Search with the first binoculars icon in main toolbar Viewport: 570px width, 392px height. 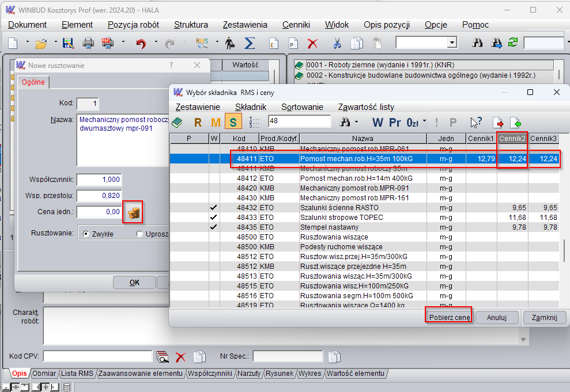[477, 43]
